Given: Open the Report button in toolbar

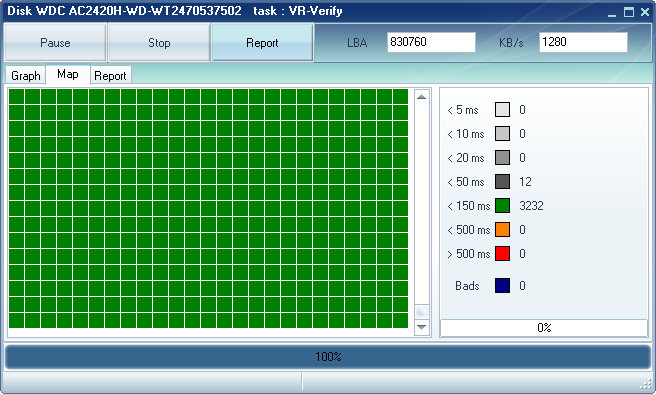Looking at the screenshot, I should [262, 43].
